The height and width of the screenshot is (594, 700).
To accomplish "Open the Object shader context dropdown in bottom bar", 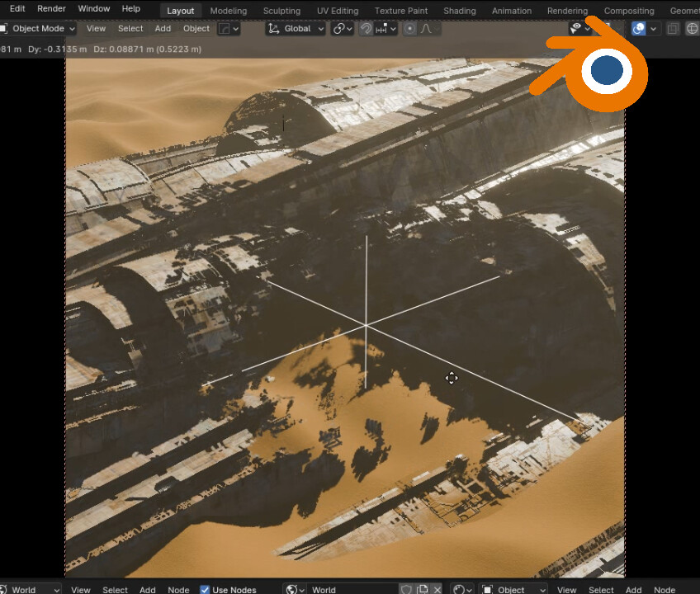I will (512, 589).
